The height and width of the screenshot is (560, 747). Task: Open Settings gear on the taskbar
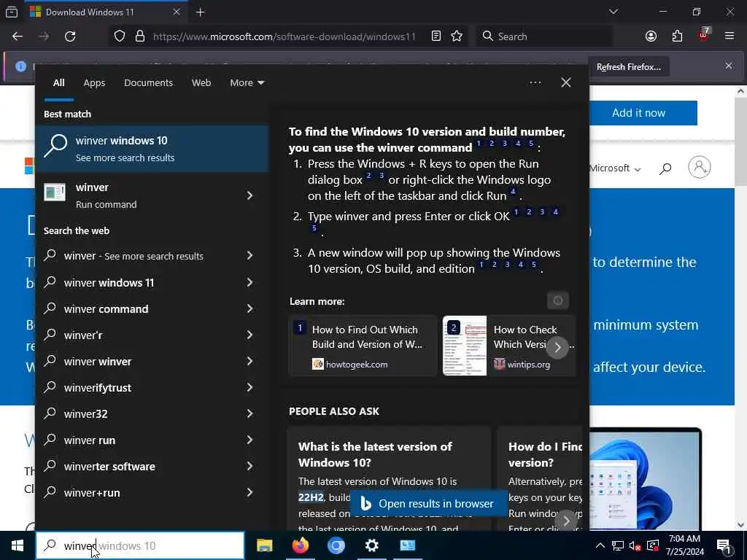point(371,545)
